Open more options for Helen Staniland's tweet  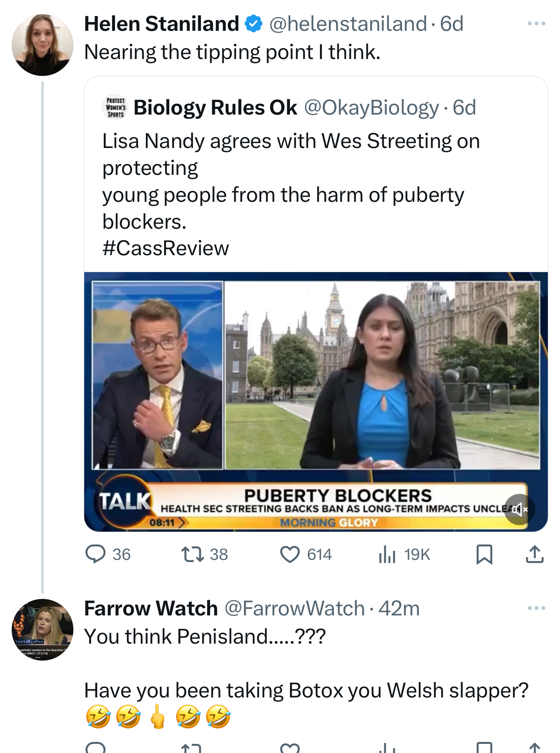536,24
